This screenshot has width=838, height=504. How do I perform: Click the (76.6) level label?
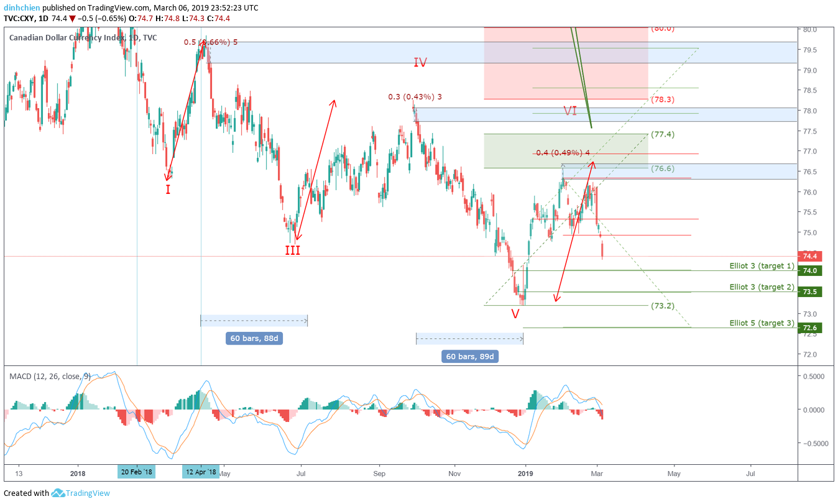click(663, 168)
